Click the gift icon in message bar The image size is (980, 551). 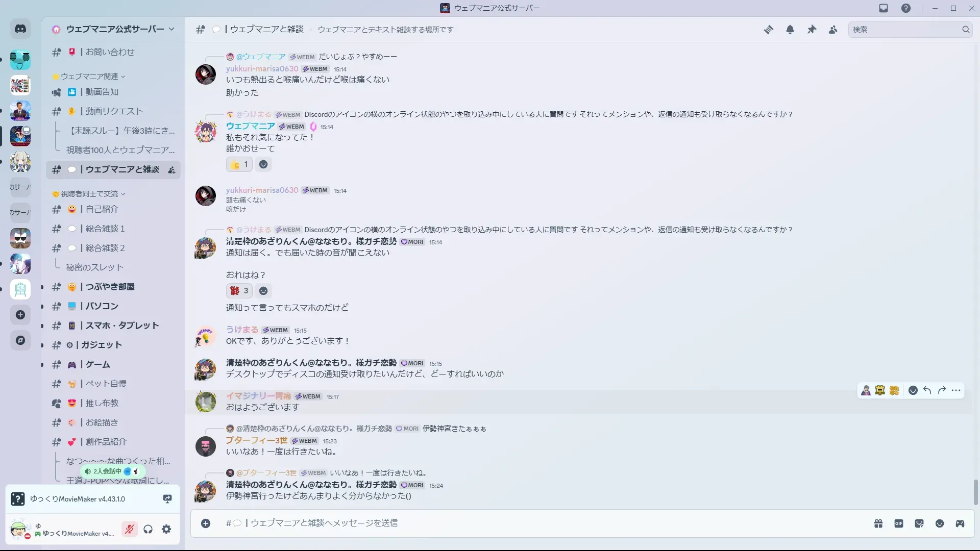point(878,523)
